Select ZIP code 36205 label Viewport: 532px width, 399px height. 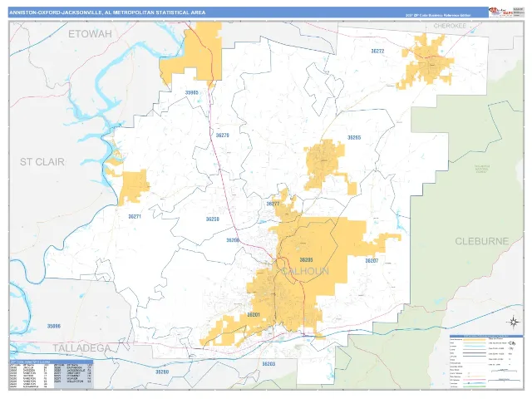(306, 260)
